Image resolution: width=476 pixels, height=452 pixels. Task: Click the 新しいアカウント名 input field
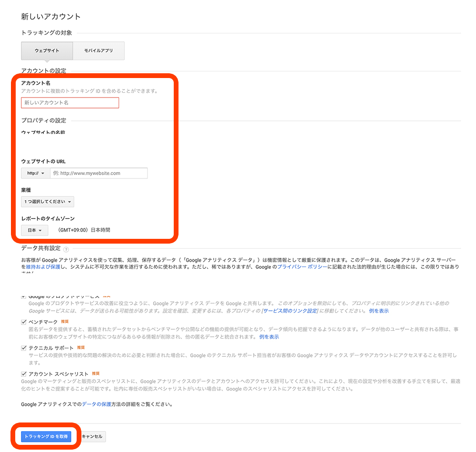70,103
